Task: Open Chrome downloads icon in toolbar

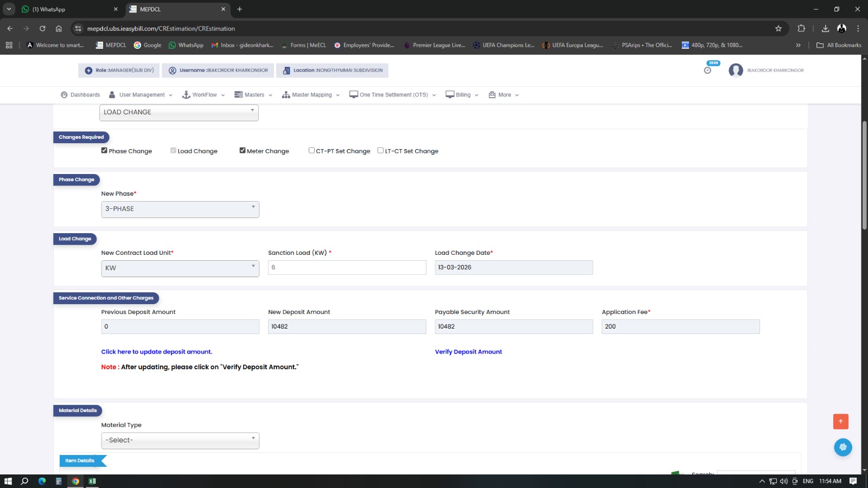Action: [825, 29]
